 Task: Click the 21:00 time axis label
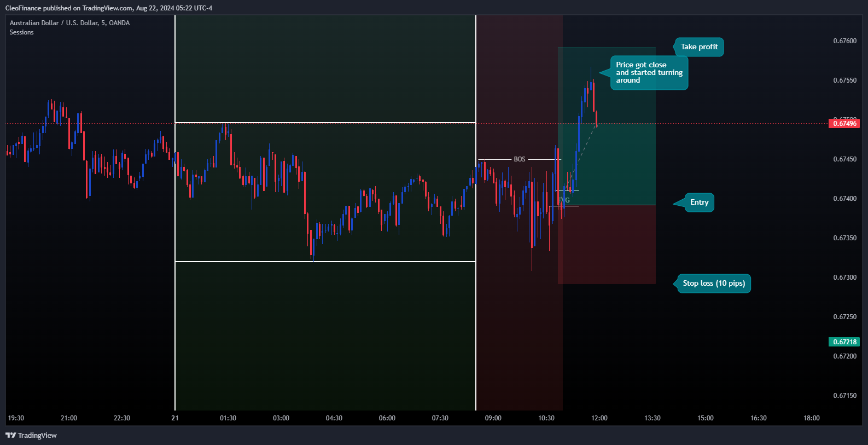point(69,418)
